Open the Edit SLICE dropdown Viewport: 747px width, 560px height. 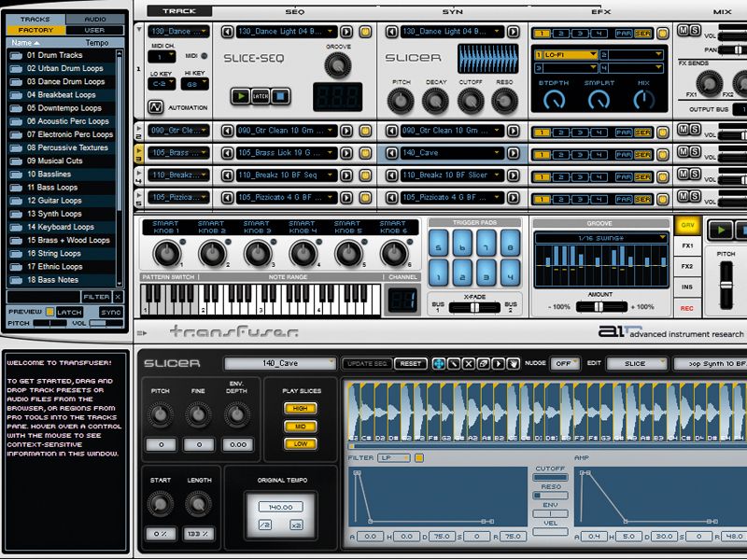click(637, 364)
